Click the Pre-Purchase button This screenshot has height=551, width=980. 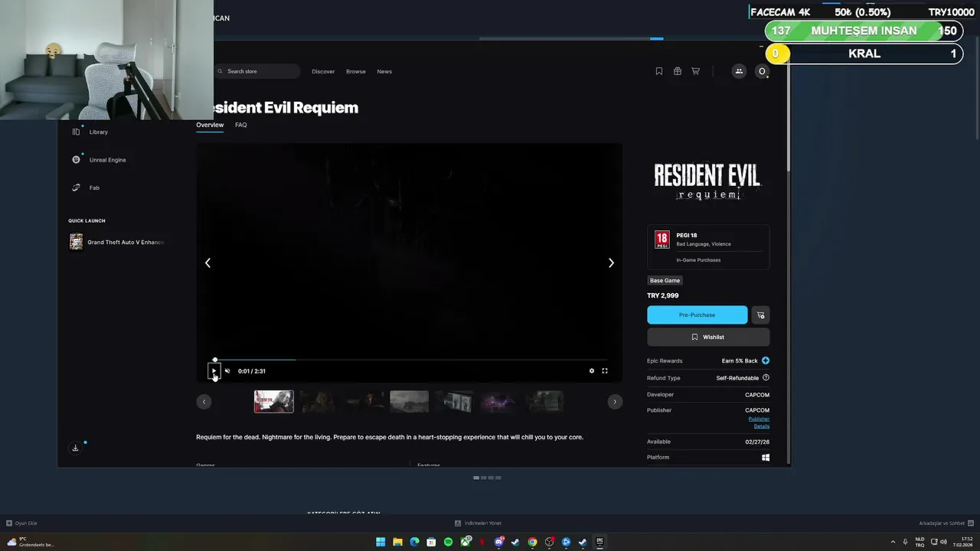point(697,315)
